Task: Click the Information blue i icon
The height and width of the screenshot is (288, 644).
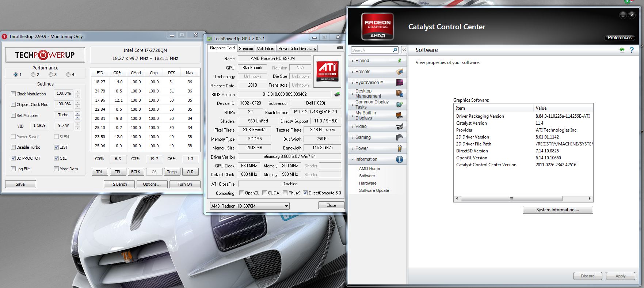Action: click(x=400, y=159)
